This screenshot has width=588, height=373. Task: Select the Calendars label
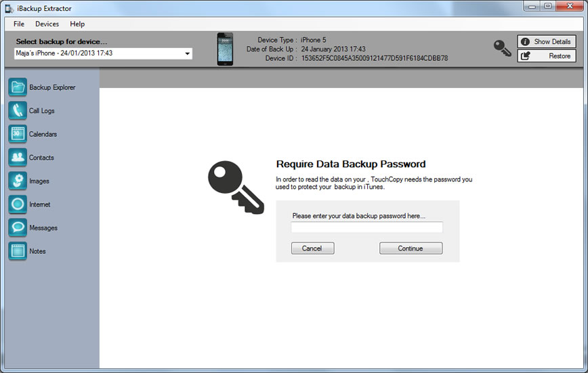(43, 134)
